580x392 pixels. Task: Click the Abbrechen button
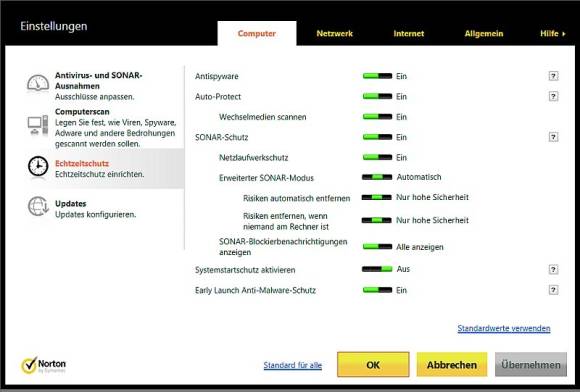click(x=452, y=365)
